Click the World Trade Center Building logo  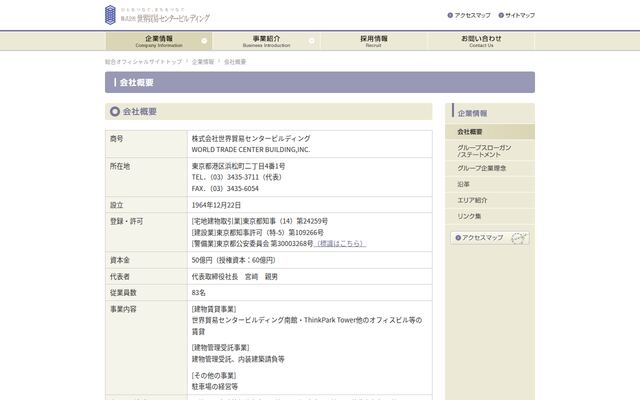157,15
